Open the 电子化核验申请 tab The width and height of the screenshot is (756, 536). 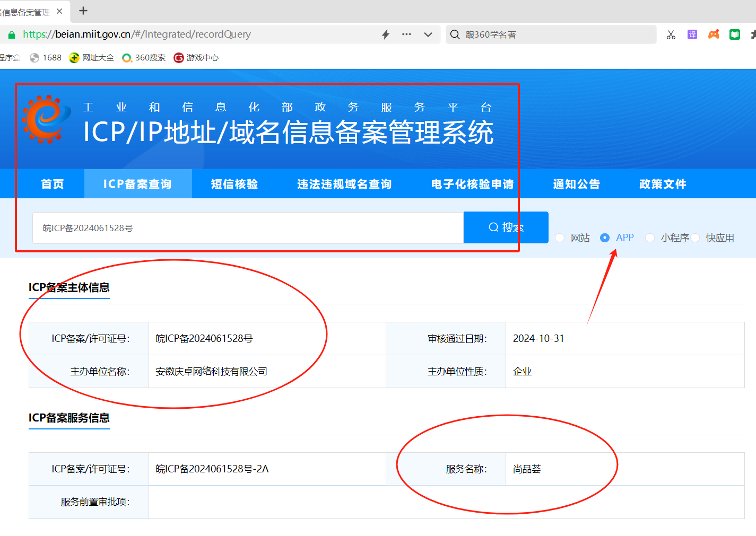(x=473, y=184)
